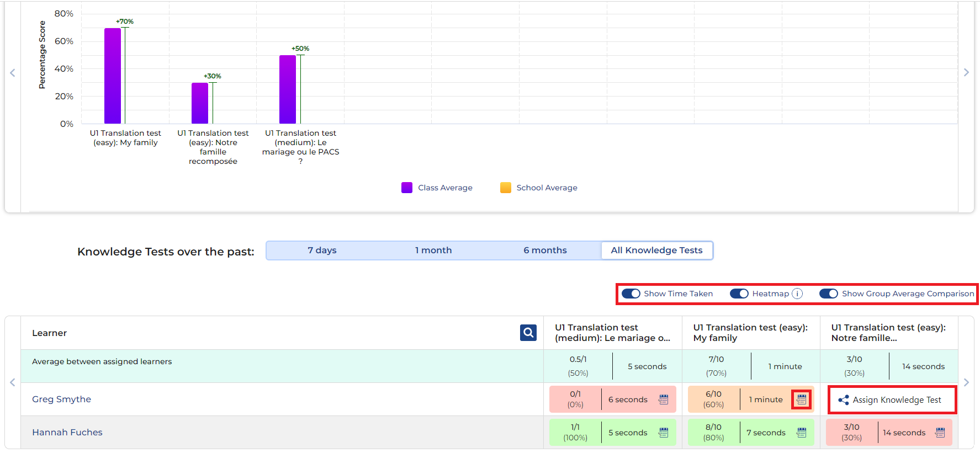Select the 6 months time filter

545,251
